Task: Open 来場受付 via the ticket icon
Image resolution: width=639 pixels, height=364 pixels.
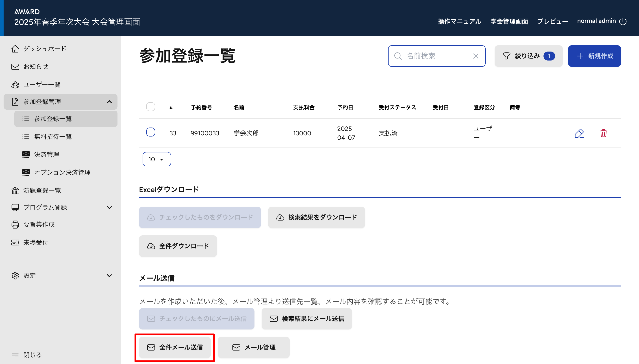Action: coord(15,243)
